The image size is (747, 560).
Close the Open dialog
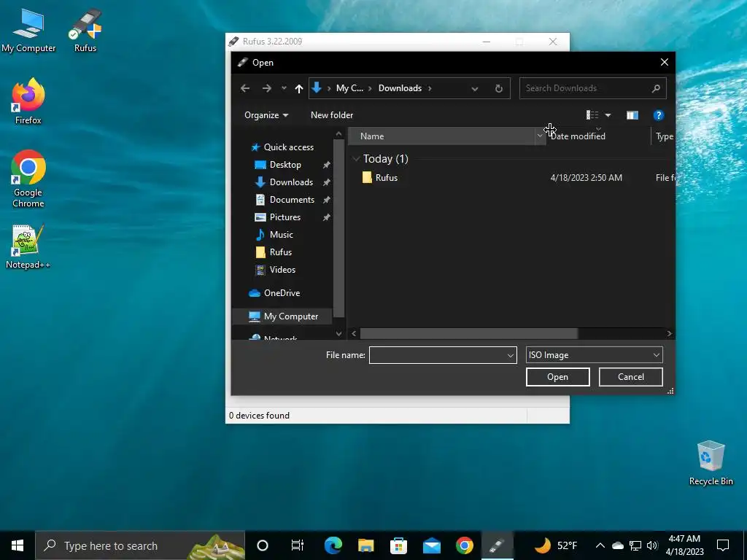point(664,63)
